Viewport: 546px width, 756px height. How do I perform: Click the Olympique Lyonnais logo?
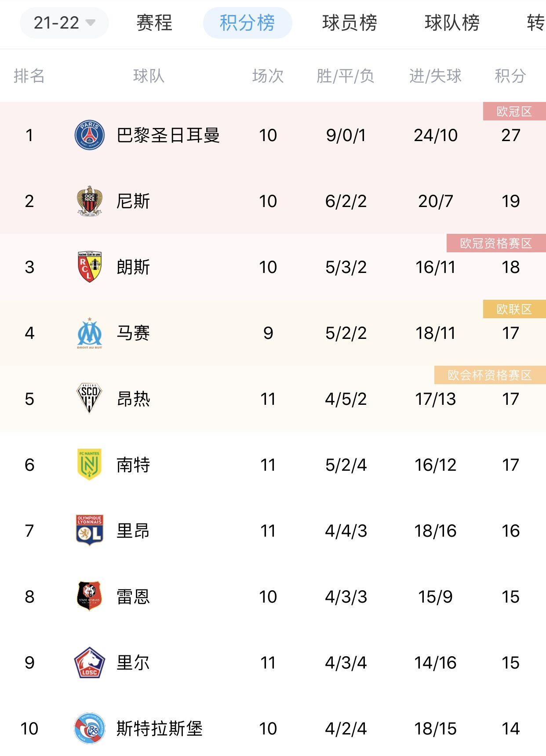coord(90,531)
